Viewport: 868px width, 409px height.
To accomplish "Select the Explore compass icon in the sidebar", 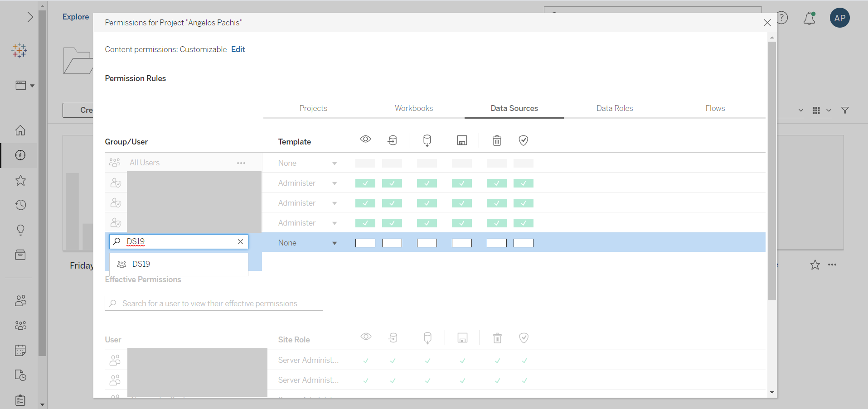I will (20, 155).
